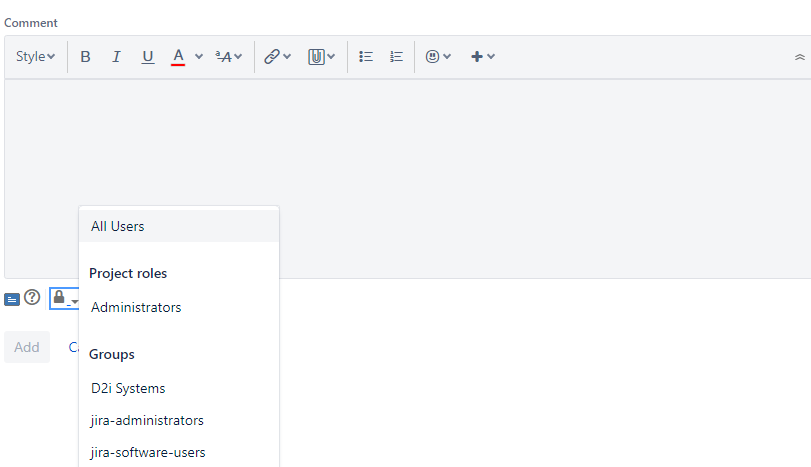Choose jira-software-users group
Viewport: 811px width, 467px height.
pos(179,453)
